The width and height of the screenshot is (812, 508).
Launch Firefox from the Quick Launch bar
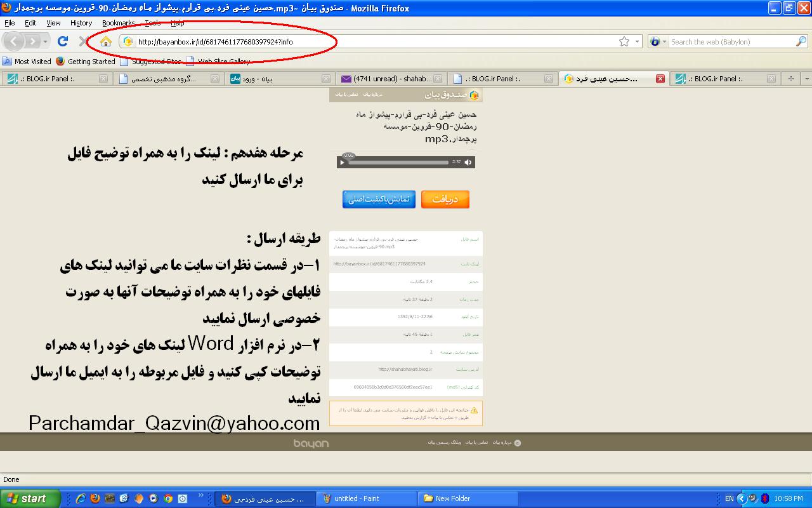point(95,498)
